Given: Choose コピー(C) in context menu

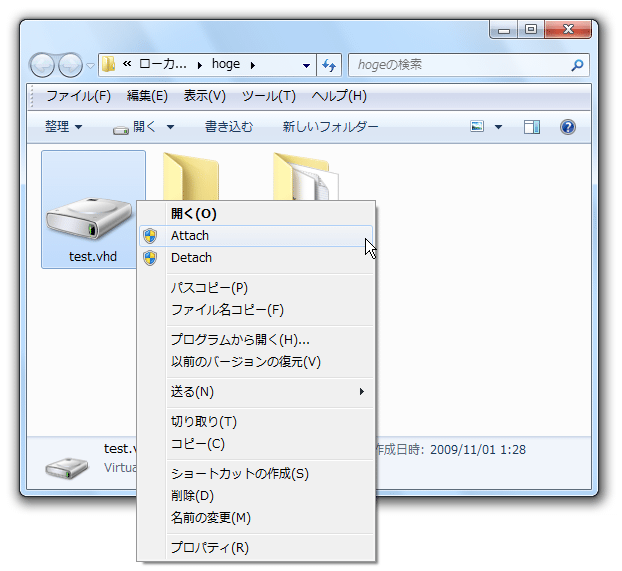Looking at the screenshot, I should tap(256, 444).
